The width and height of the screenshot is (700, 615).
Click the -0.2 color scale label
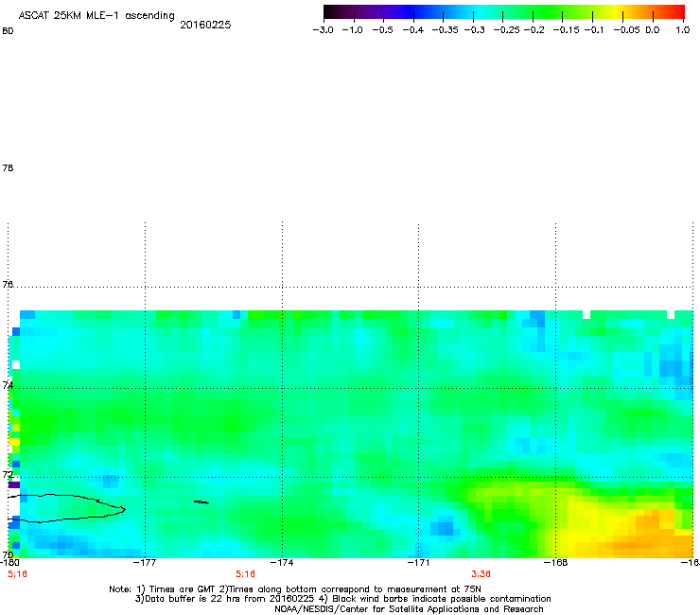[x=534, y=30]
